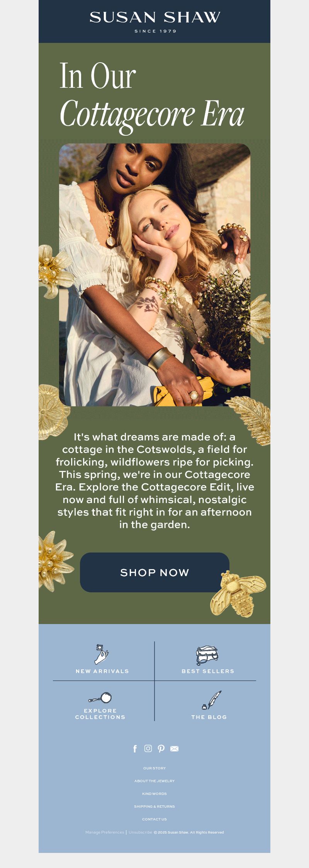Click the email envelope icon

tap(175, 749)
